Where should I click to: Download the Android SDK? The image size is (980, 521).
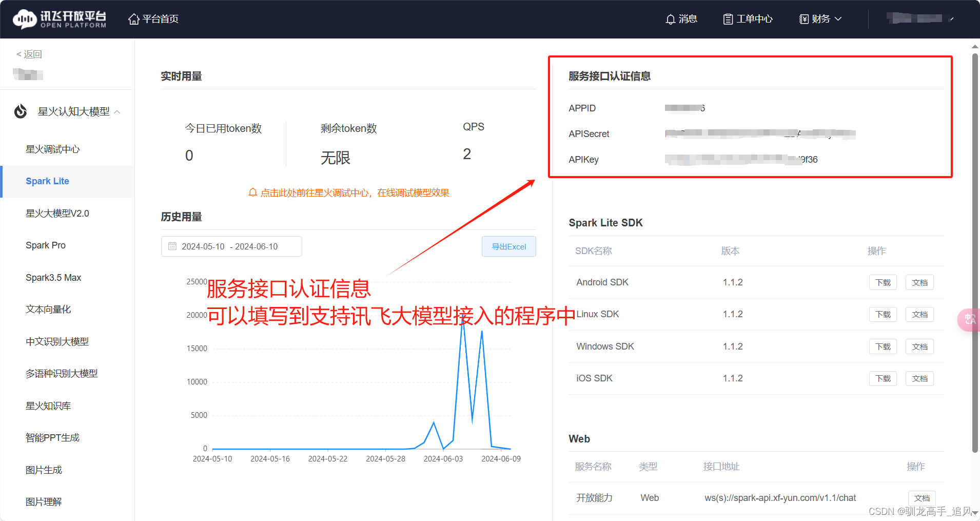click(x=883, y=282)
